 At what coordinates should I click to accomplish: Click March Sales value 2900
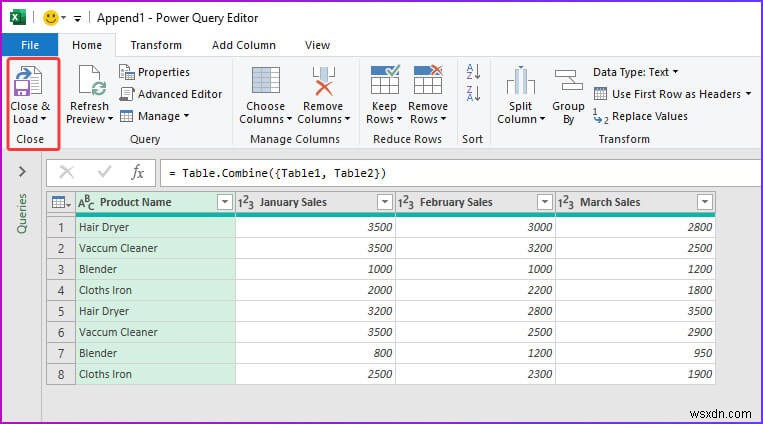tap(636, 332)
